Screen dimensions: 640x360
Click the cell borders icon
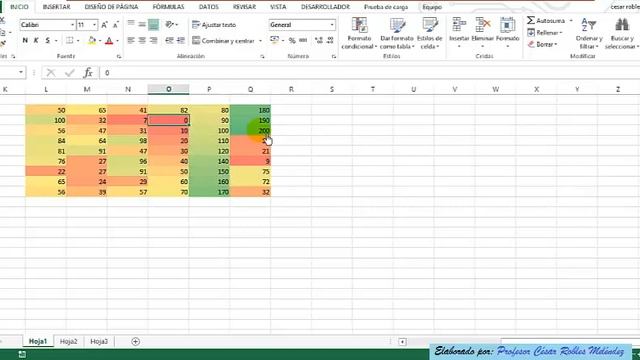(x=69, y=40)
